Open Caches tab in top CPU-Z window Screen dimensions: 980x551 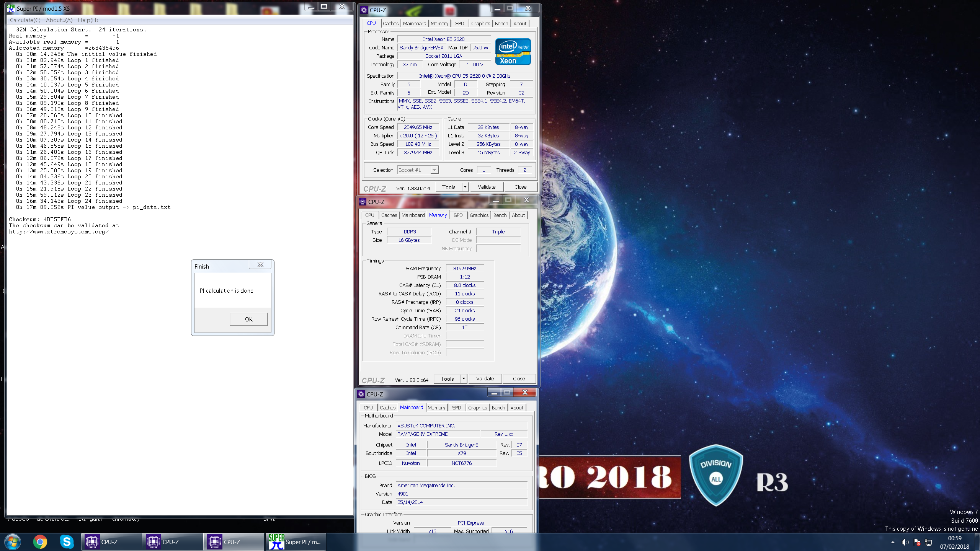pyautogui.click(x=390, y=23)
